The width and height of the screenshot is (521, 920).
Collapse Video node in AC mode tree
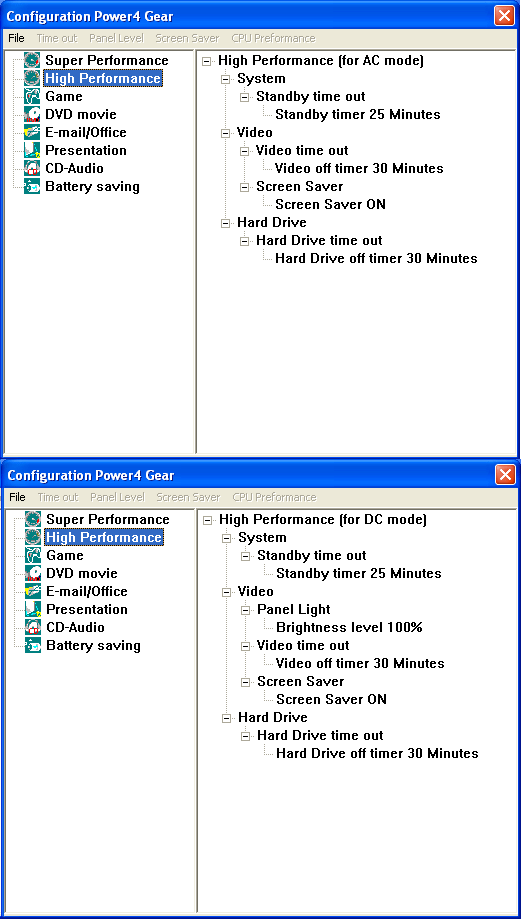[225, 133]
